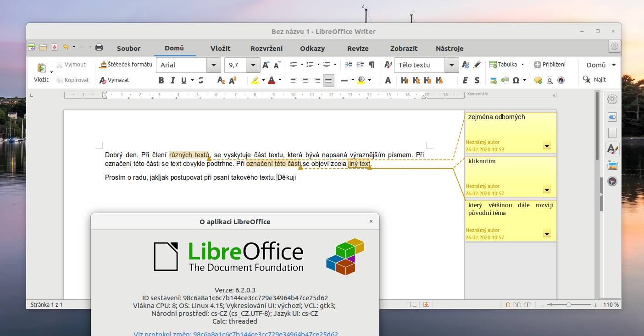Image resolution: width=644 pixels, height=336 pixels.
Task: Expand the Tabulka table dropdown arrow
Action: (x=522, y=65)
